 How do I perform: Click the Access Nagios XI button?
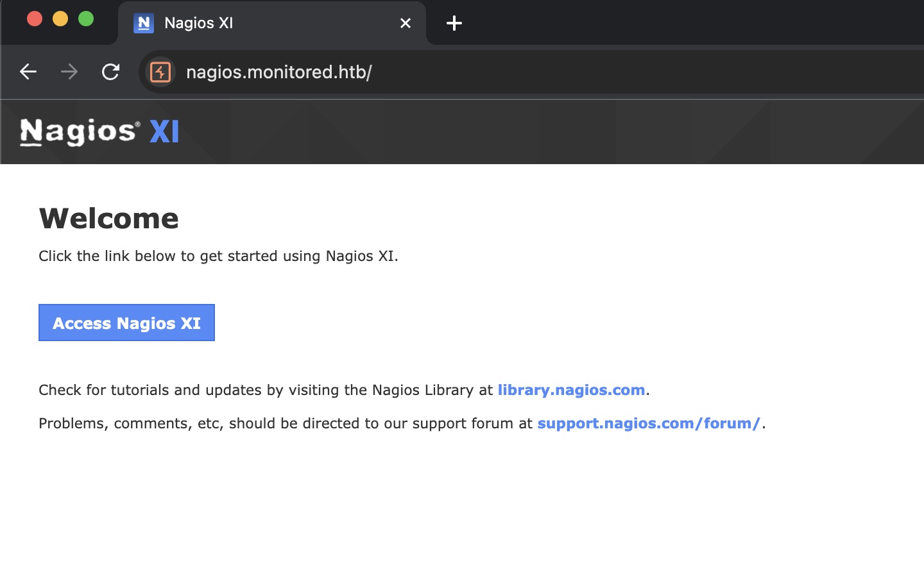coord(126,323)
